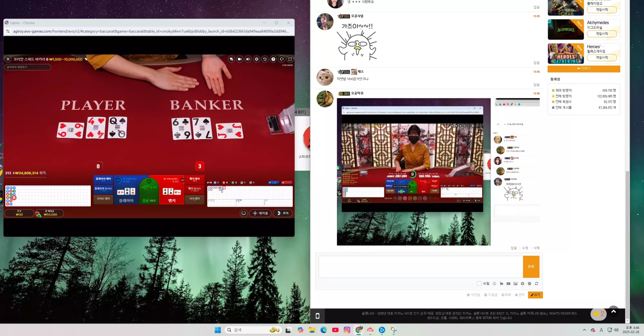Open the post list via 목록
Viewport: 644px width, 336px height.
(x=506, y=295)
